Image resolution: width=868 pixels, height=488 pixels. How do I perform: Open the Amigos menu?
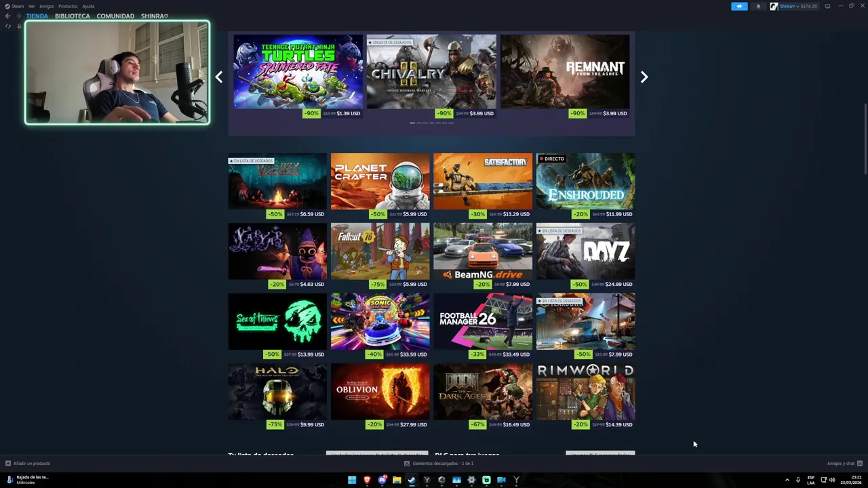coord(46,6)
